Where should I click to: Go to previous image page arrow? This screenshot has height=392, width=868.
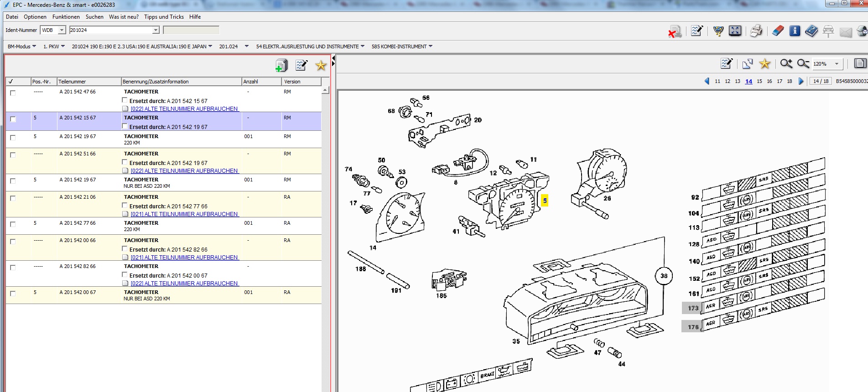point(707,81)
